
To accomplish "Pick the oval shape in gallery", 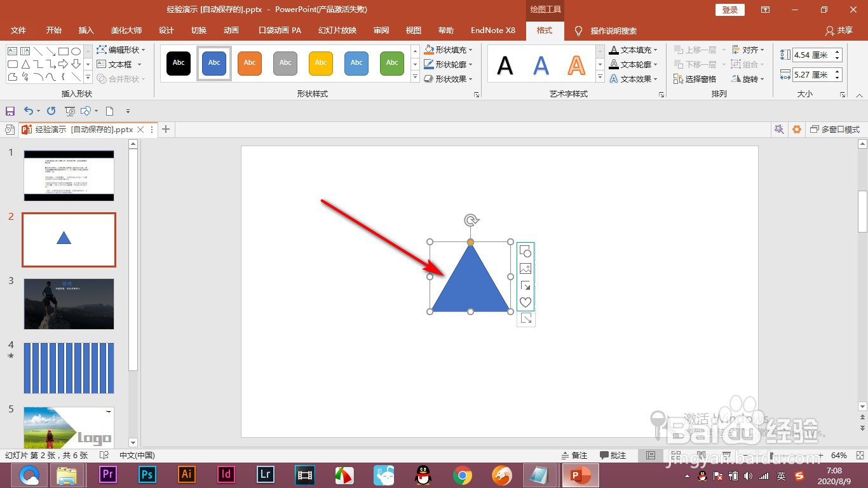I will point(76,51).
